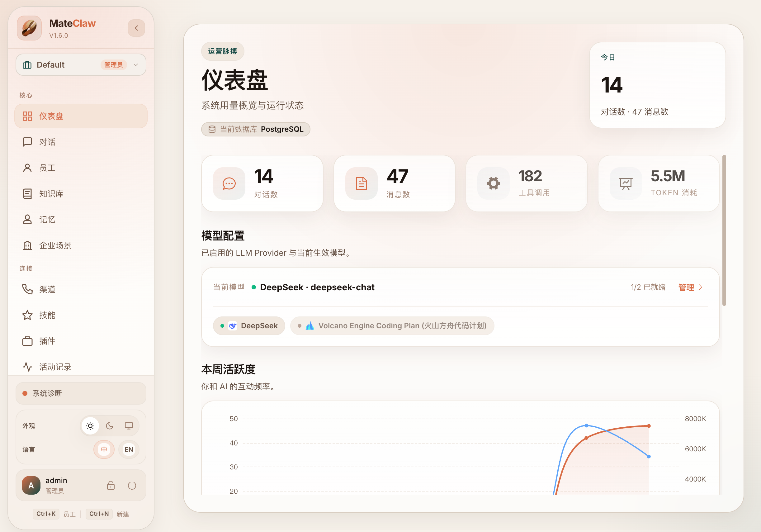
Task: Click the main panel vertical scrollbar
Action: point(724,230)
